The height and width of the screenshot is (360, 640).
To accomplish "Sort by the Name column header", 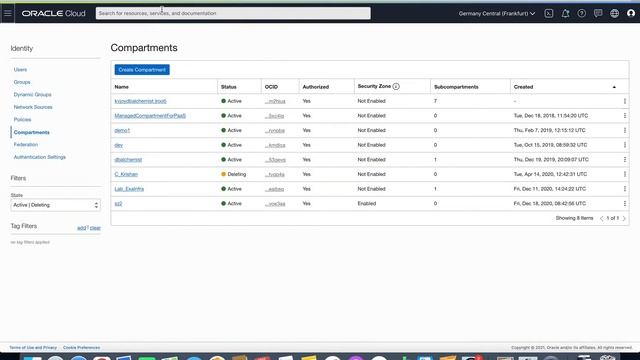I will [122, 87].
